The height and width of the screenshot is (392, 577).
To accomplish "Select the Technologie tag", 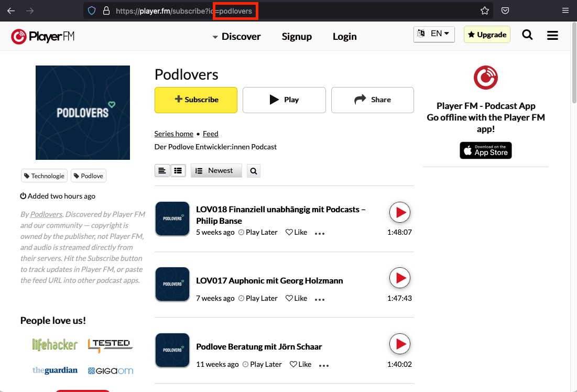I will click(x=45, y=176).
